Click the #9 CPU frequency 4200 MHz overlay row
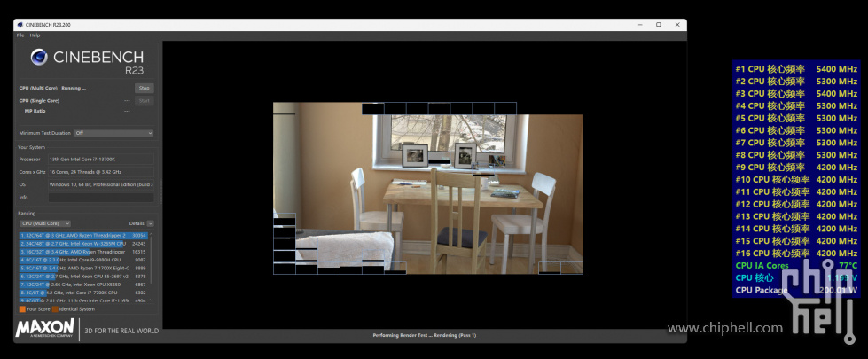Screen dimensions: 868x359 pyautogui.click(x=796, y=167)
